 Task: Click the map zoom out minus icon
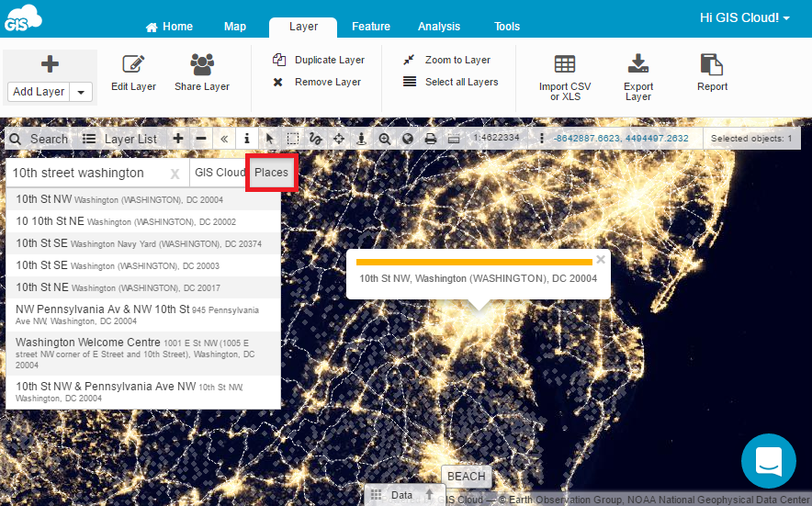[x=200, y=139]
